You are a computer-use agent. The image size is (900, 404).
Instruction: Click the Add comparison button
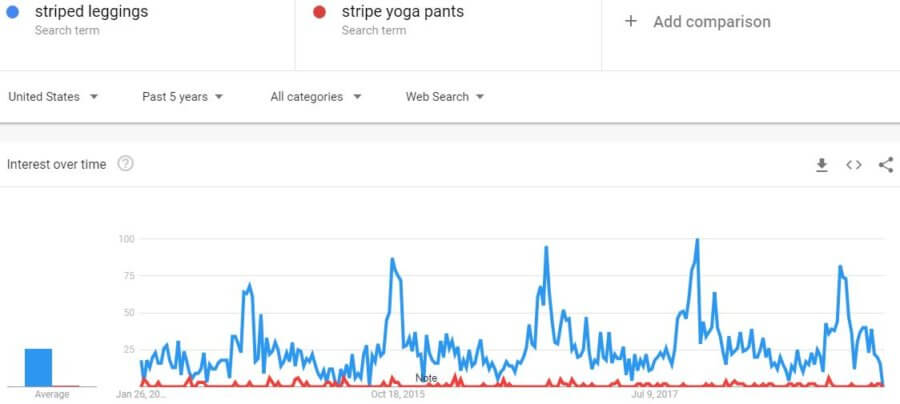pos(697,22)
